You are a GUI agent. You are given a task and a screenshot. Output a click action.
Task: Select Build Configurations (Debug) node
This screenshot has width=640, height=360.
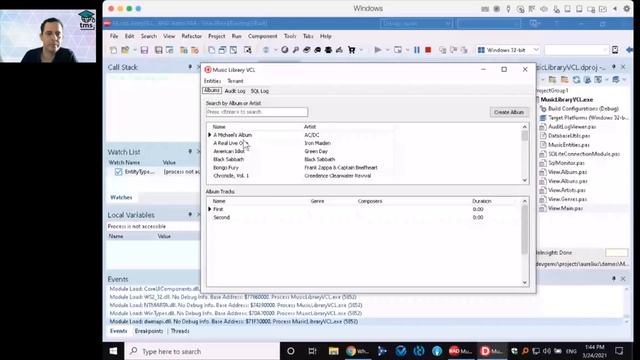click(583, 109)
